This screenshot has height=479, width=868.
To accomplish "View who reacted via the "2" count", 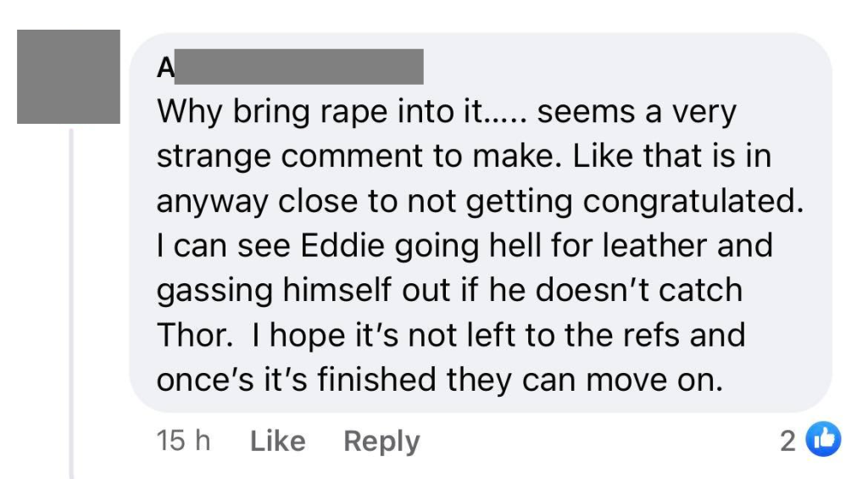I will [x=788, y=440].
